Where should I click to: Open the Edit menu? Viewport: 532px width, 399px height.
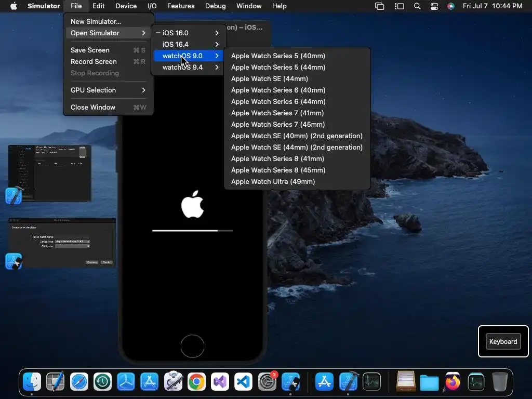98,6
